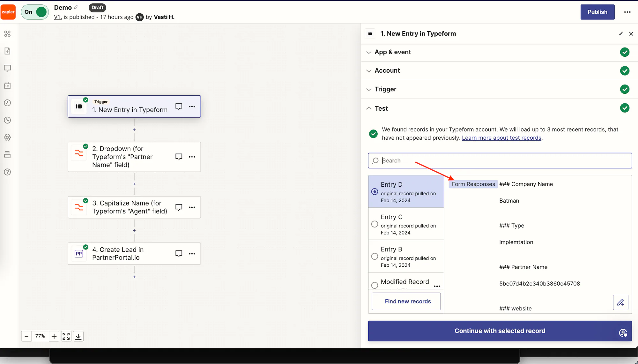Viewport: 638px width, 364px height.
Task: Add comment to Typeform trigger step
Action: click(x=179, y=107)
